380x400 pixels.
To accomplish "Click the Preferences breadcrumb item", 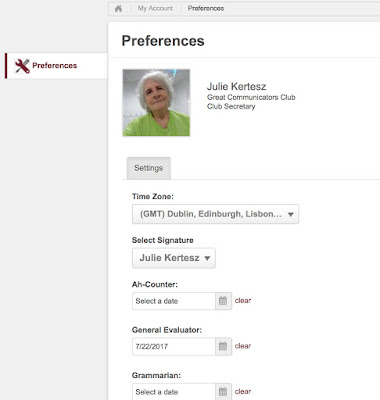I will (x=206, y=8).
